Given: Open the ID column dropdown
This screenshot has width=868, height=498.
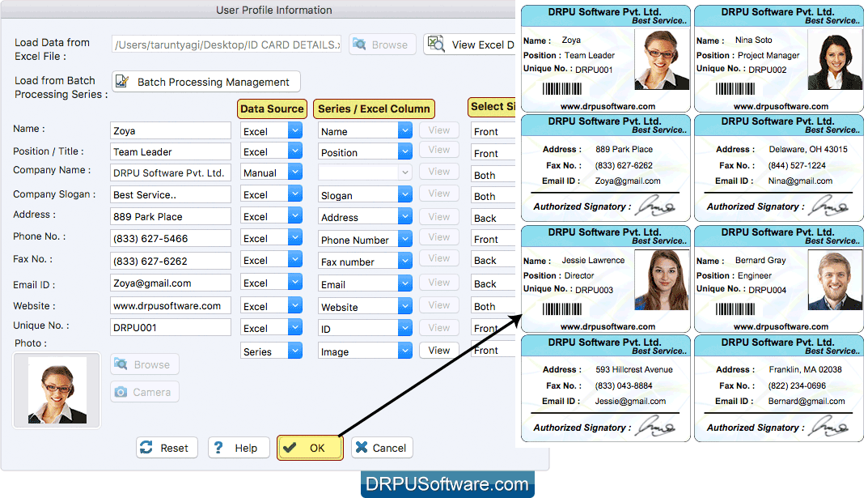Looking at the screenshot, I should [405, 329].
